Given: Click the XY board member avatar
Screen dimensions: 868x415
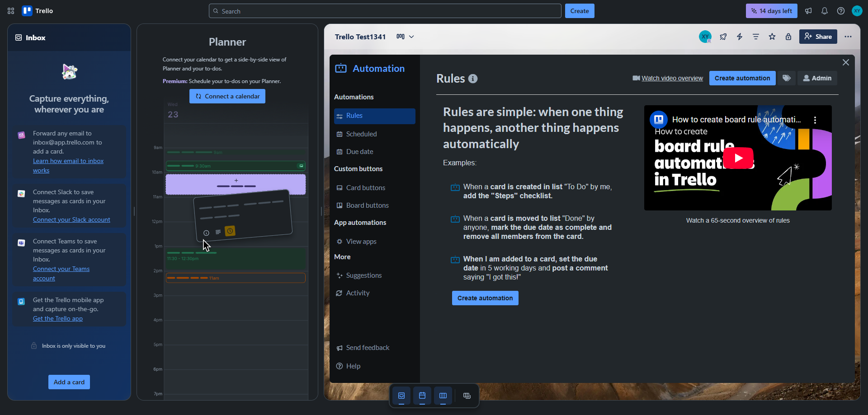Looking at the screenshot, I should [705, 37].
